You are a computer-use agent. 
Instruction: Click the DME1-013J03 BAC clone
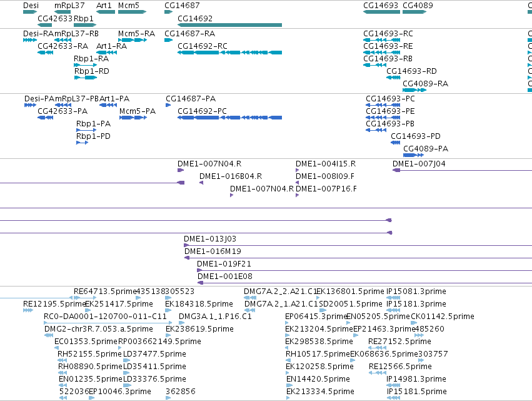click(x=358, y=245)
